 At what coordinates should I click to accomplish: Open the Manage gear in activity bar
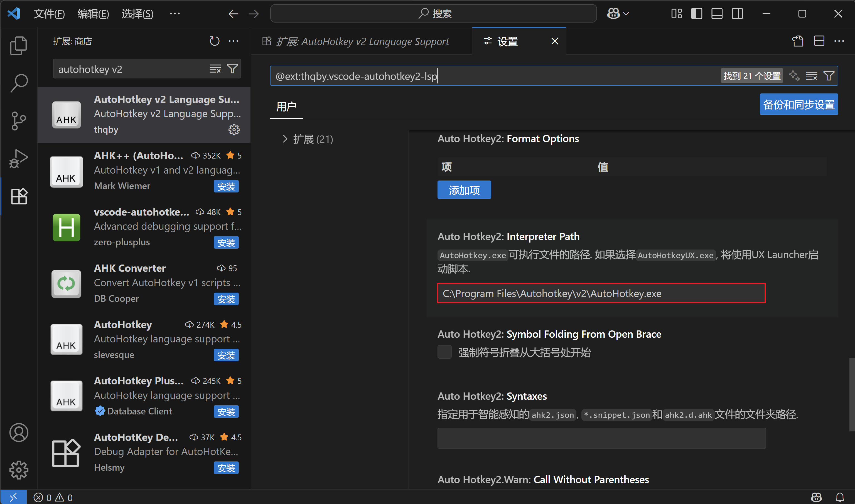pyautogui.click(x=19, y=470)
